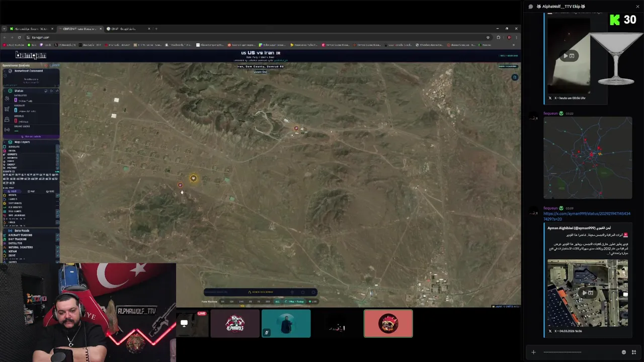Open the x.com/ayman999 status link
This screenshot has width=644, height=362.
(587, 216)
